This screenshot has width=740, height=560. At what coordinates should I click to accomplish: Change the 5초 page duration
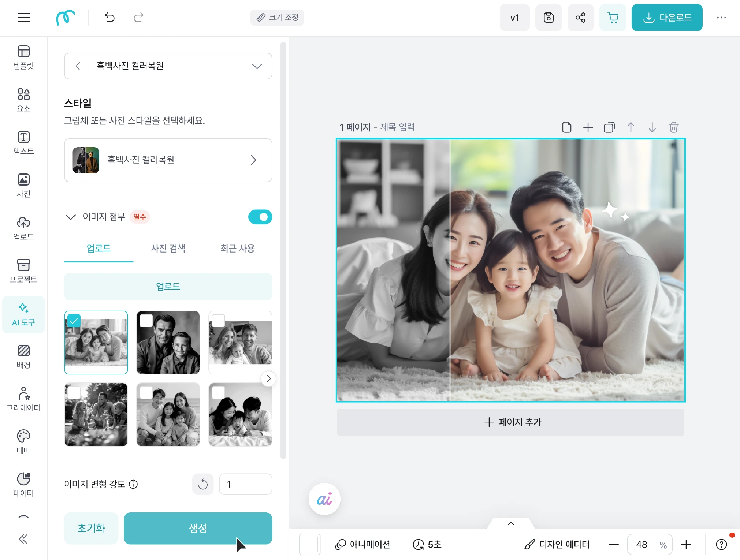[427, 545]
